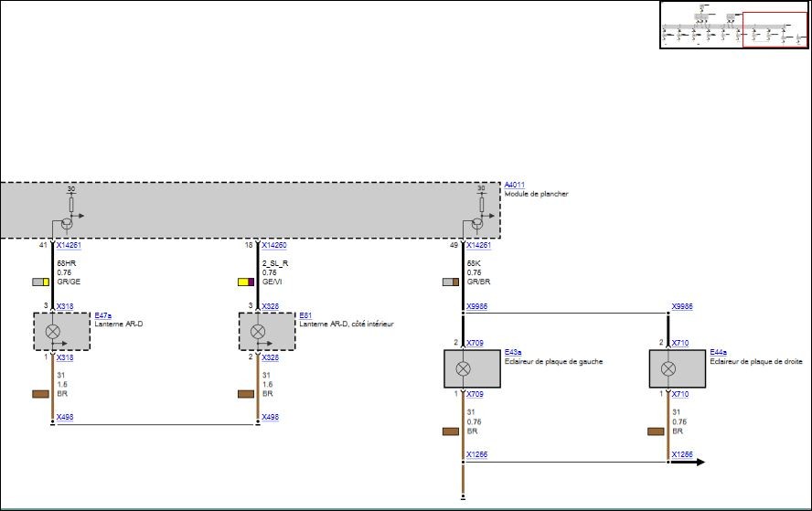
Task: Open the X710 link at pin 1
Action: pyautogui.click(x=680, y=394)
